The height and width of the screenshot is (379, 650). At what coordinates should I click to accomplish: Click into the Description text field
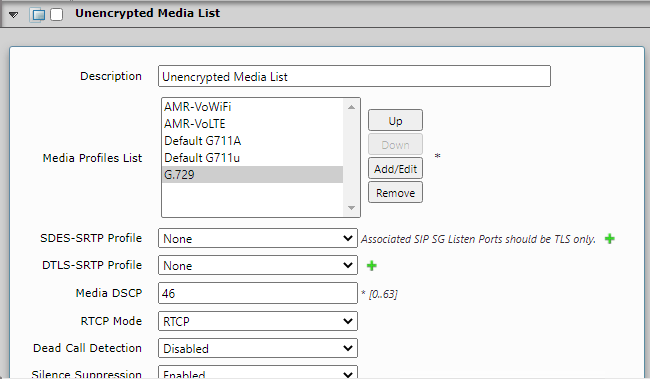coord(354,76)
